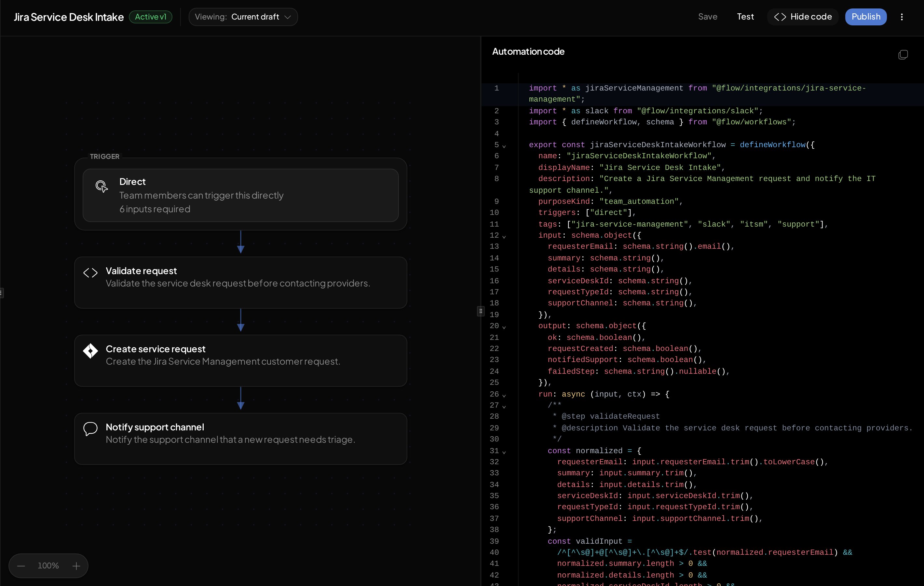924x586 pixels.
Task: Click the triggers: ["direct"] code line
Action: (x=587, y=213)
